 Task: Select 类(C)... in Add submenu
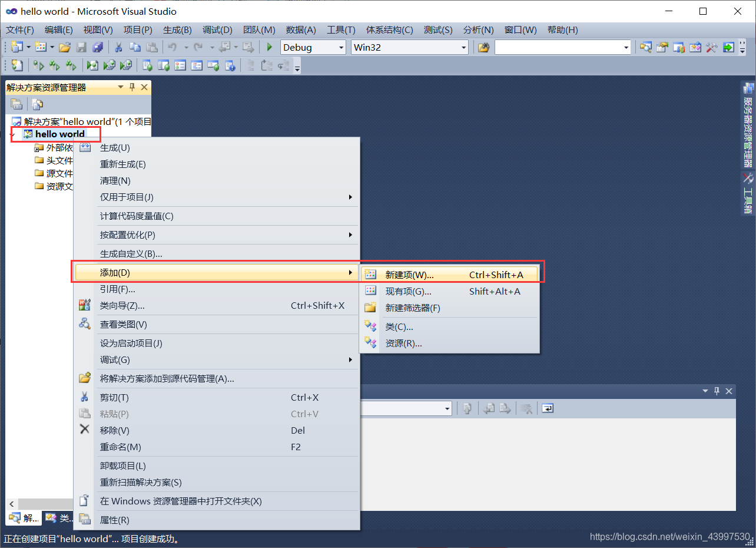[x=450, y=326]
